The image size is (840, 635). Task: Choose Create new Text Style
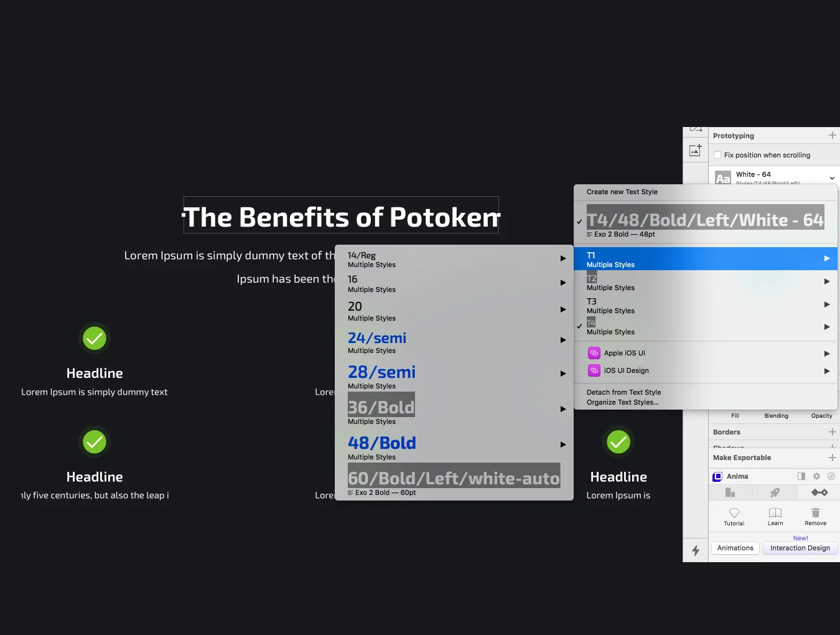pyautogui.click(x=622, y=192)
